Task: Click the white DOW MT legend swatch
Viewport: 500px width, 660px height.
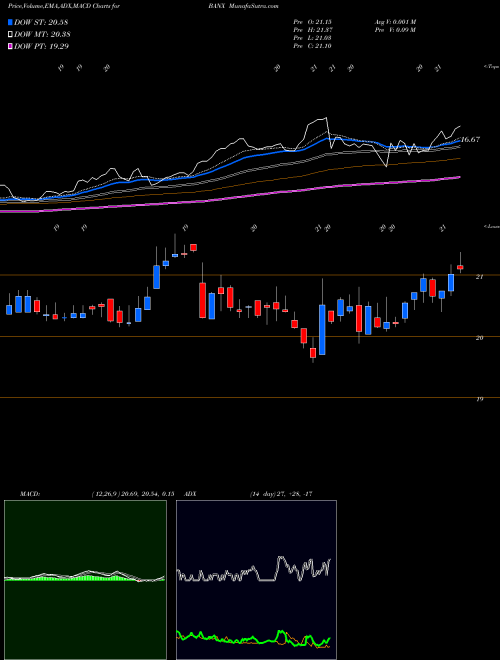Action: 10,35
